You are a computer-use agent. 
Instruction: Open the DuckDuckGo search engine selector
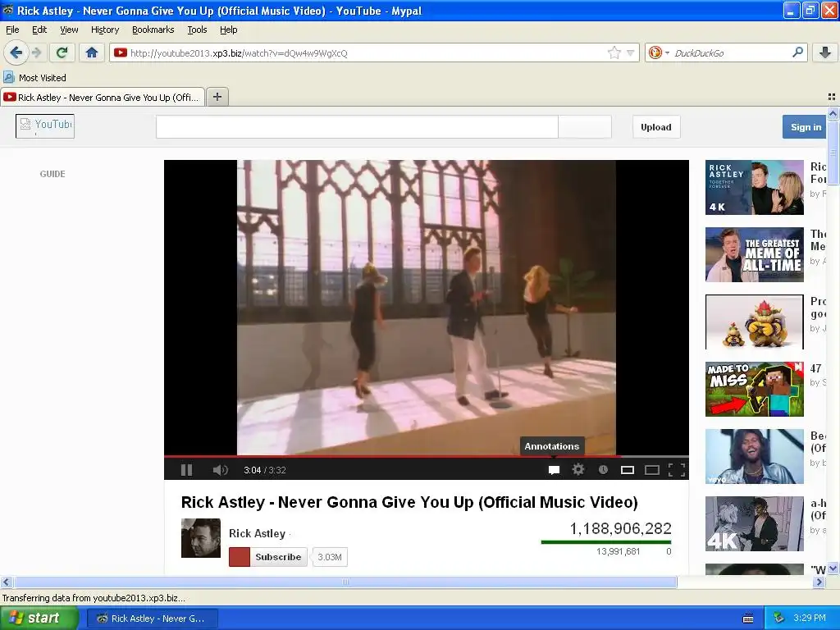click(659, 52)
